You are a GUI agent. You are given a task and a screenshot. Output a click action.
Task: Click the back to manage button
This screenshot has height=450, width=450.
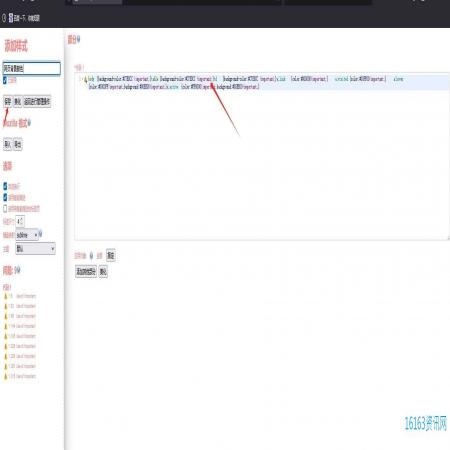coord(37,101)
